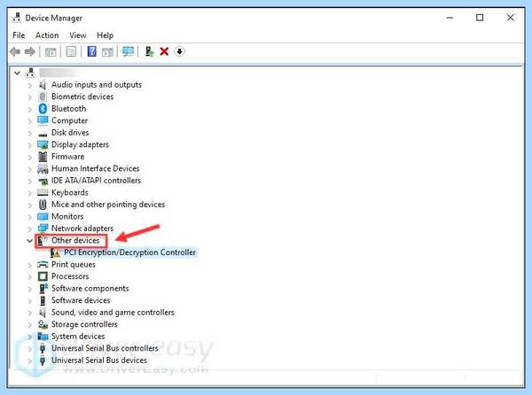Select PCI Encryption/Decryption Controller device

(x=130, y=252)
